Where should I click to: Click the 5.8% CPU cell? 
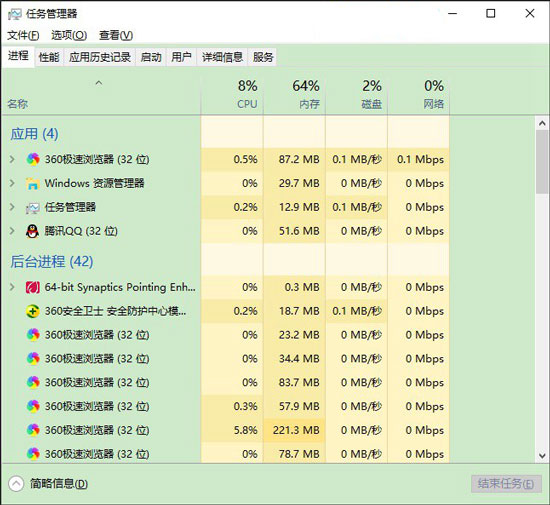coord(232,430)
